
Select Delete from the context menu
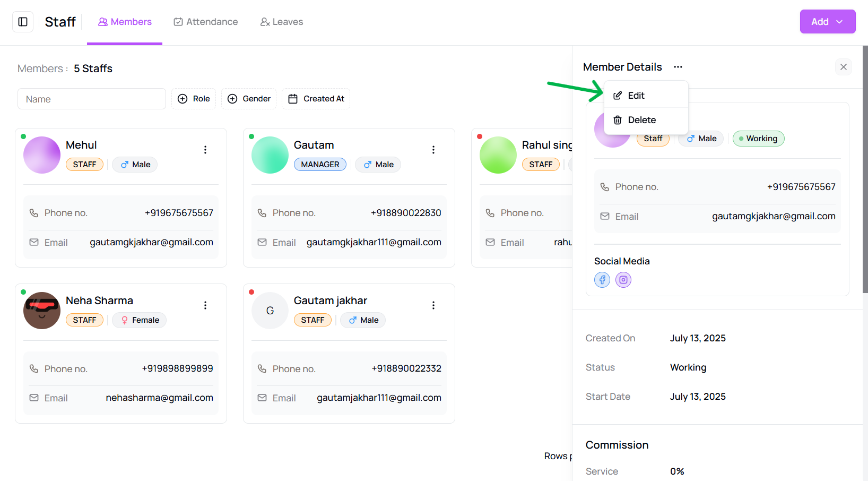(x=641, y=120)
